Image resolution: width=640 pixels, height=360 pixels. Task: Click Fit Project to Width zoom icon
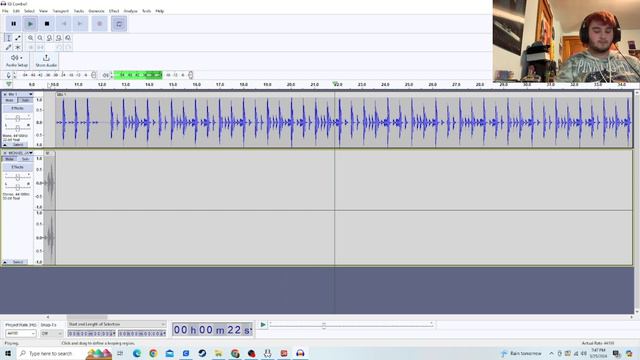[59, 38]
